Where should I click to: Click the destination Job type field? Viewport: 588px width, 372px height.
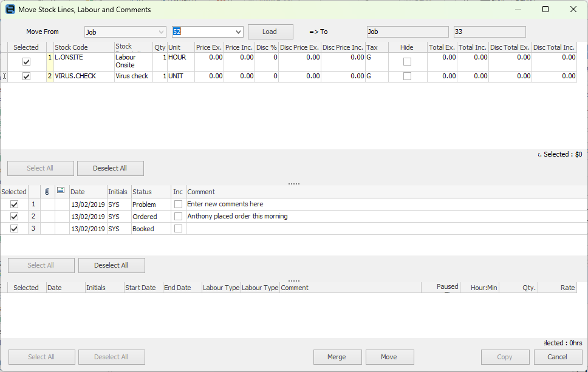pos(408,32)
